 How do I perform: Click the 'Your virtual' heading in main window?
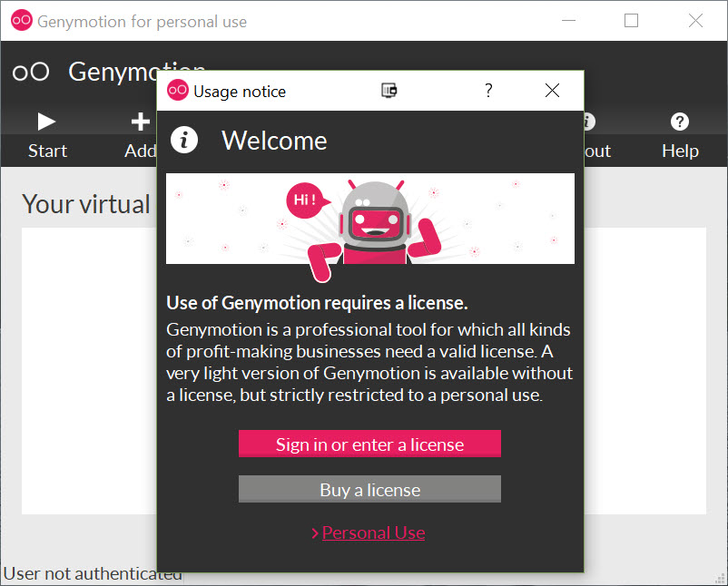86,204
